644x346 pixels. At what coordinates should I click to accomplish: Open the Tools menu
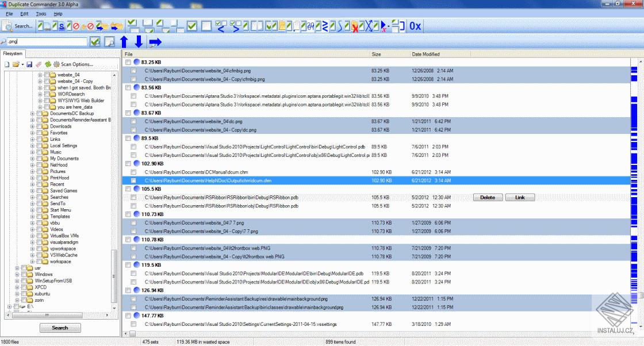click(x=41, y=13)
